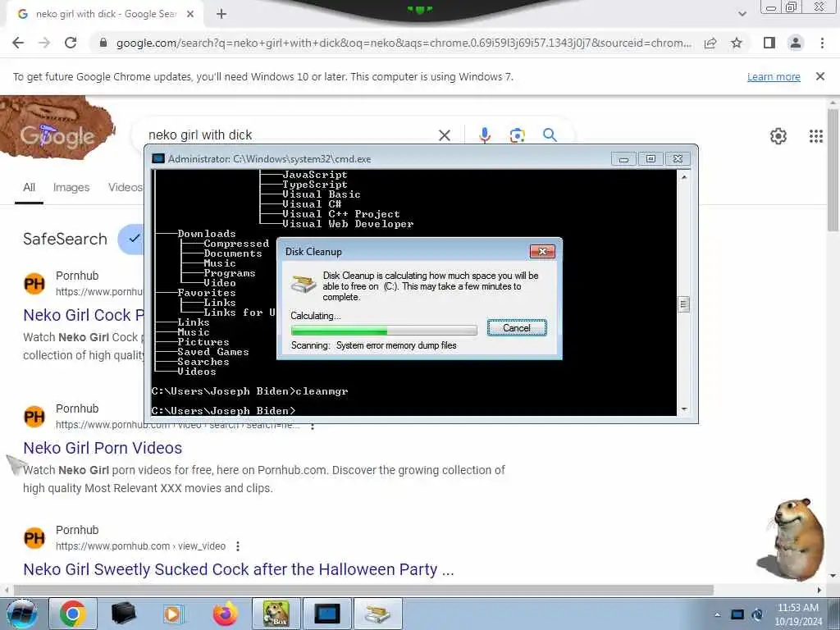The image size is (840, 630).
Task: Switch to the Videos results tab
Action: [126, 188]
